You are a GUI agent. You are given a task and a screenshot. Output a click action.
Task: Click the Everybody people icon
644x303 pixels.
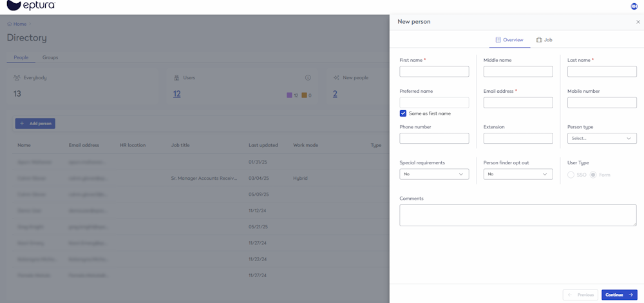pos(17,77)
